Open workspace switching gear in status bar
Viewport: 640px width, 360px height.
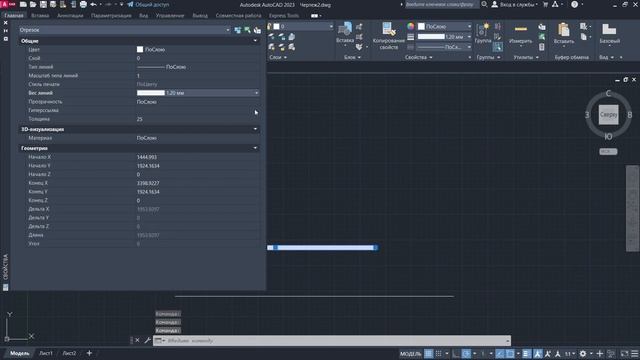coord(583,353)
